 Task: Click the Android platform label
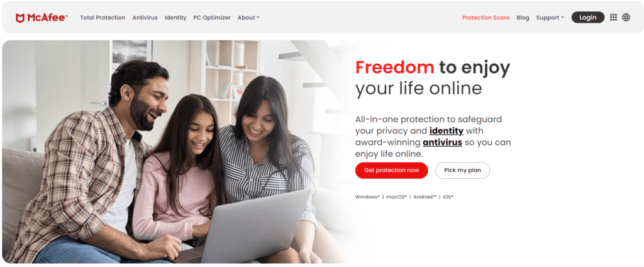(425, 197)
